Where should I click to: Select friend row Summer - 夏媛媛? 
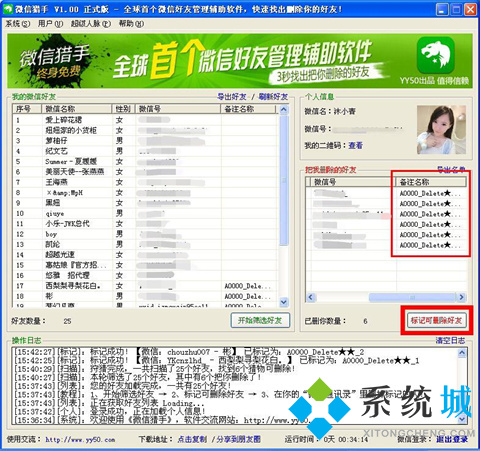(x=145, y=161)
